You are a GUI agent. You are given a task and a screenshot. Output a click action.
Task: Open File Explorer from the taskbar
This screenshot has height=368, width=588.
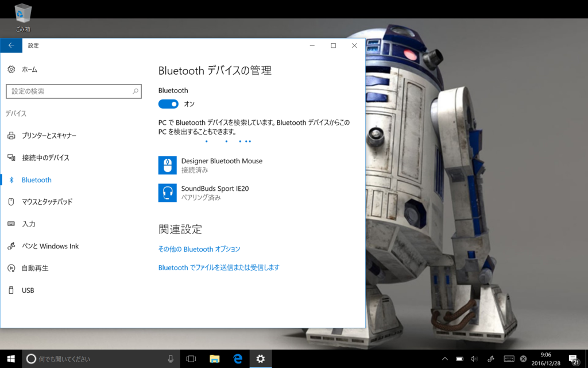pyautogui.click(x=214, y=359)
